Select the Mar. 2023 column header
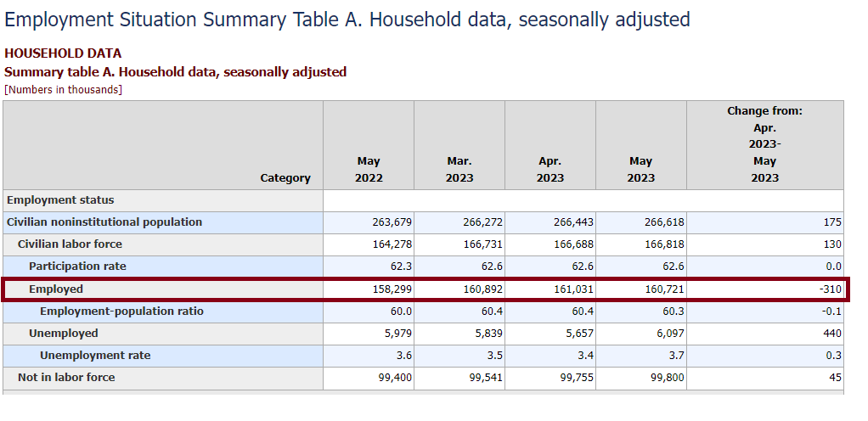 point(459,169)
